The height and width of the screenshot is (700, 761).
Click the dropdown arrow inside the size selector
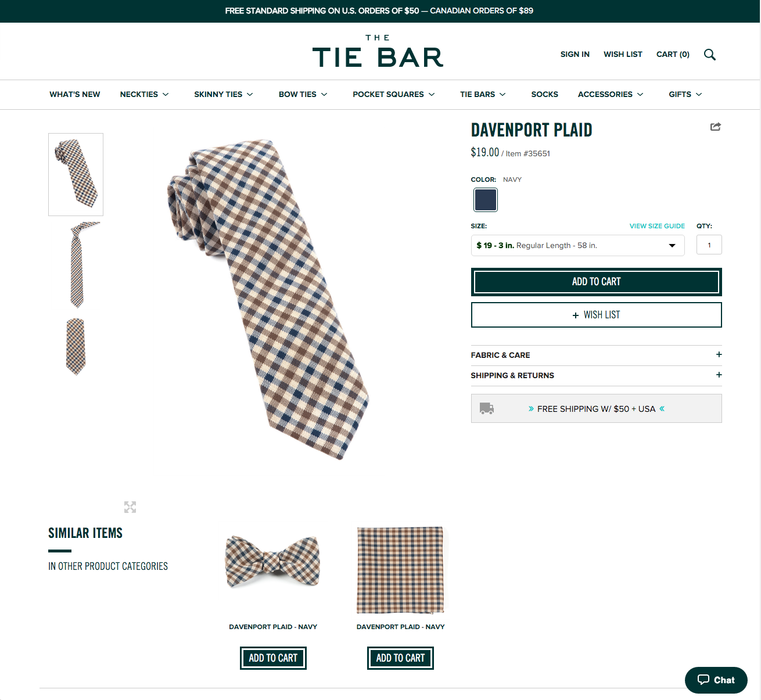click(x=673, y=245)
